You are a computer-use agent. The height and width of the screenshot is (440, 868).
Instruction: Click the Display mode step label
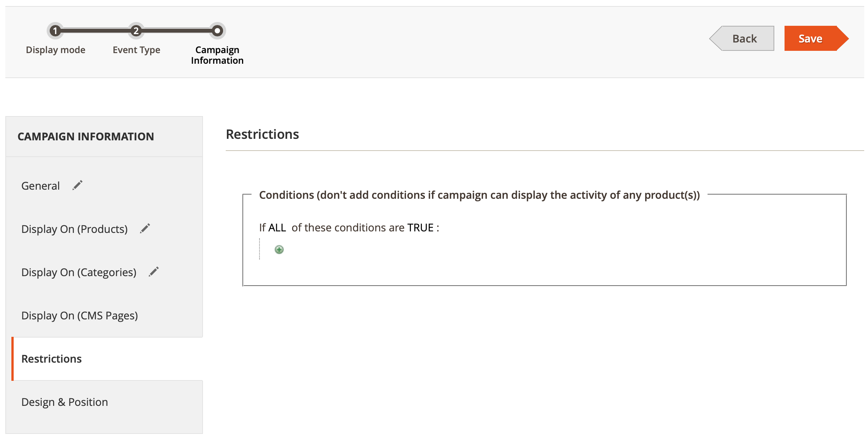[55, 50]
